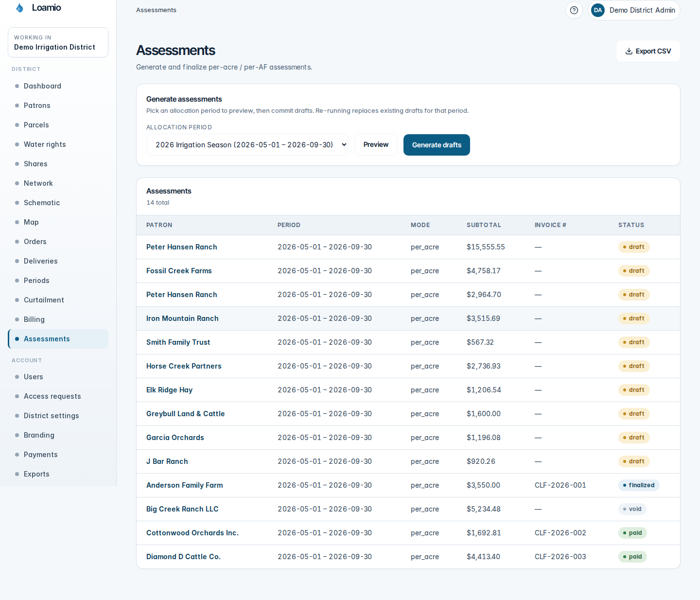The width and height of the screenshot is (700, 600).
Task: Select Assessments sidebar item
Action: 58,339
